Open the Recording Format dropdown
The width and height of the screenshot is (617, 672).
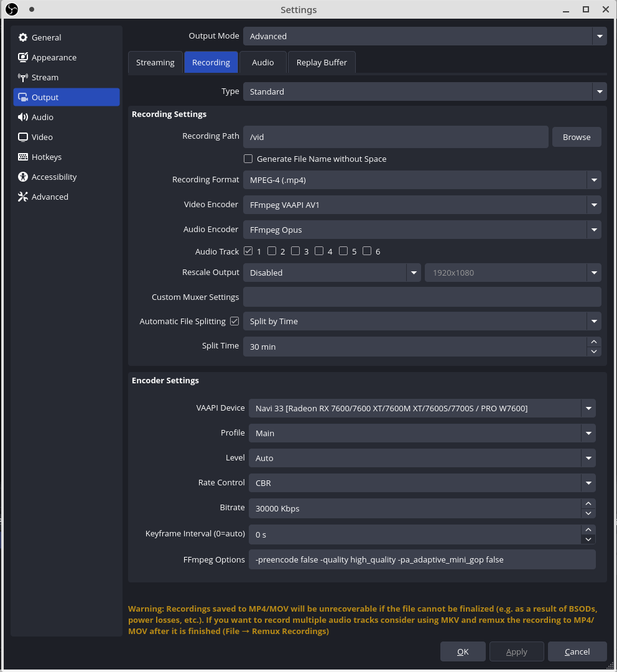[x=422, y=180]
